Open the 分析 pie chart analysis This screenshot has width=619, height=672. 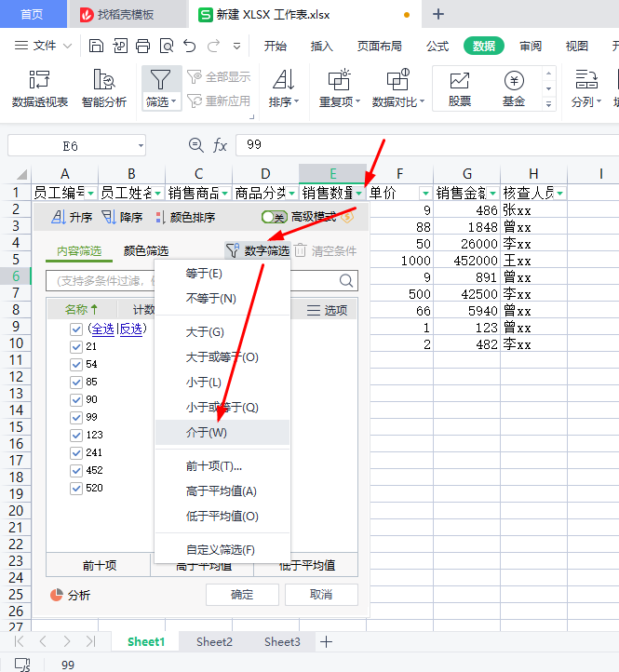[x=71, y=595]
